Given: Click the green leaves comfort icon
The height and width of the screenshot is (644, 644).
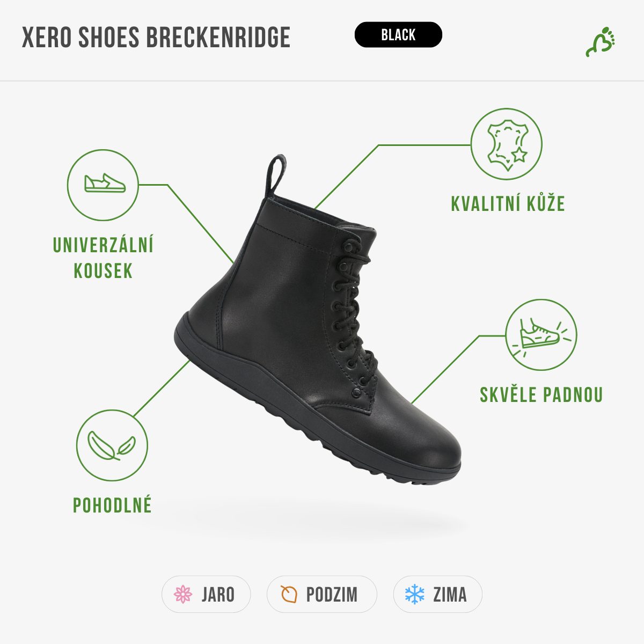Looking at the screenshot, I should pos(112,445).
